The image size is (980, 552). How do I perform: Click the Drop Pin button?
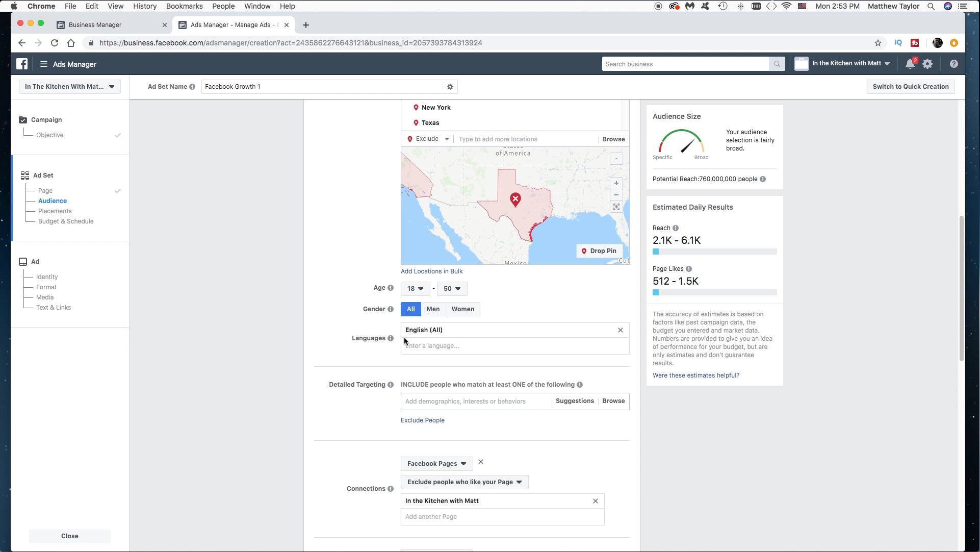pos(600,251)
